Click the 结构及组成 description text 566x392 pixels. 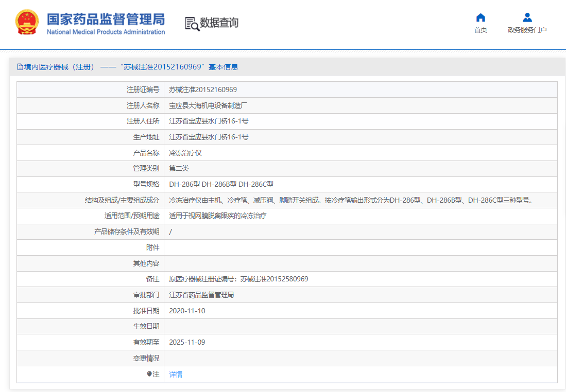[352, 200]
